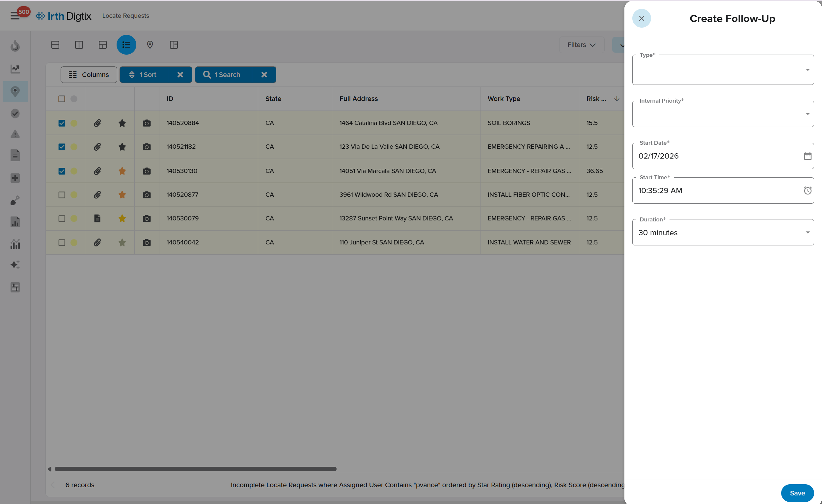Screen dimensions: 822x504
Task: Click document icon for ticket 140530079
Action: [97, 219]
